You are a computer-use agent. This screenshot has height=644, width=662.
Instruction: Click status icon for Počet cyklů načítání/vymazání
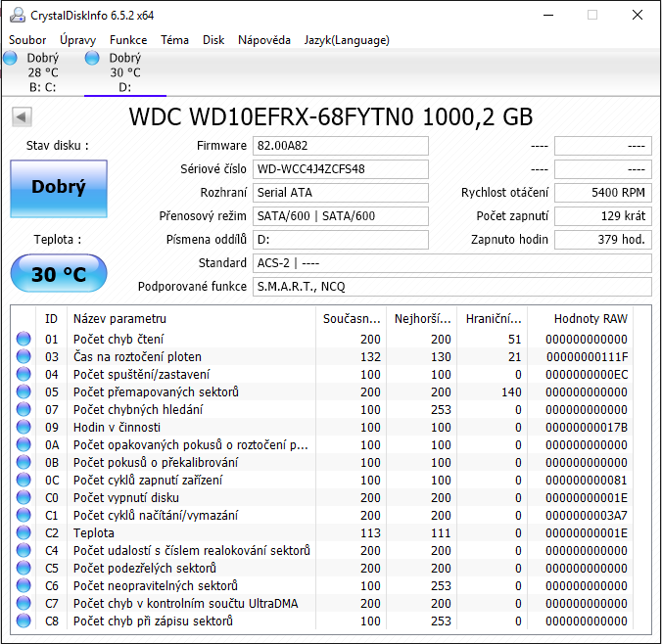point(24,515)
